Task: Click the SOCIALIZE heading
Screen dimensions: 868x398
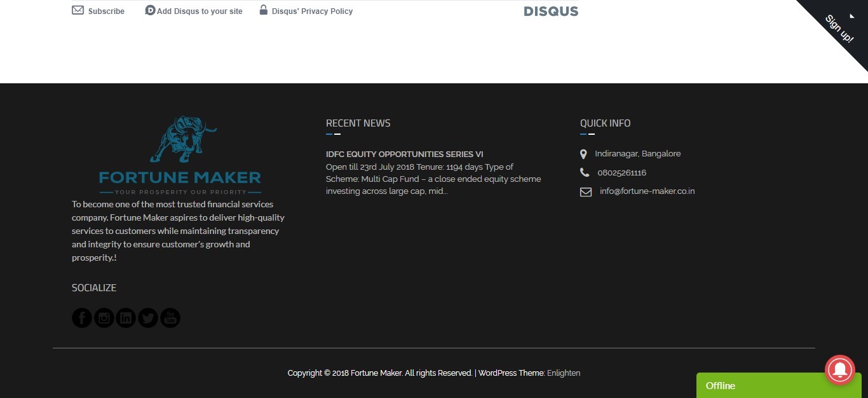Action: (x=94, y=288)
